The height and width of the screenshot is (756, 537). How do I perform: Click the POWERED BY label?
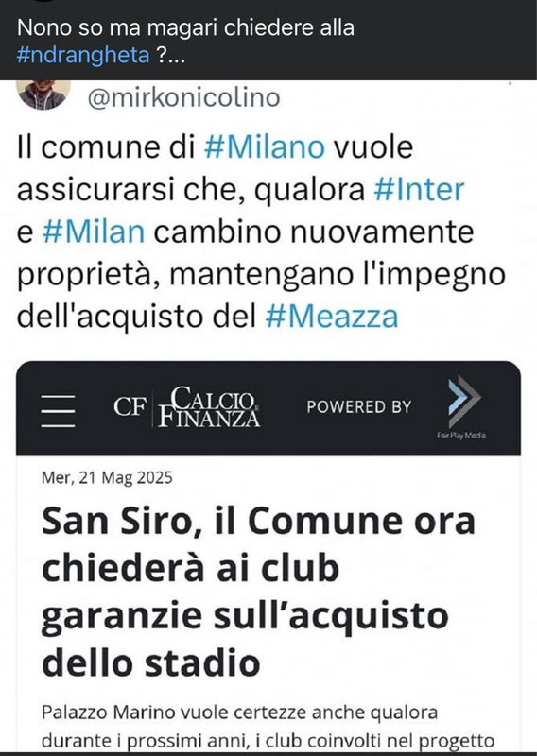tap(359, 407)
